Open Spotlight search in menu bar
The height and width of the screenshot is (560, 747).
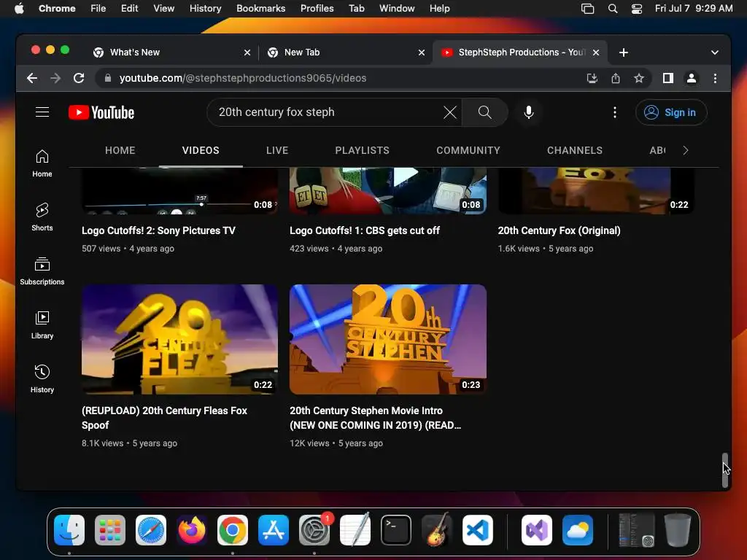(x=613, y=9)
